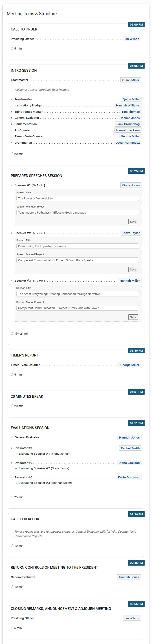Click George Miller under Timer's Report
Image resolution: width=152 pixels, height=644 pixels.
pyautogui.click(x=130, y=365)
